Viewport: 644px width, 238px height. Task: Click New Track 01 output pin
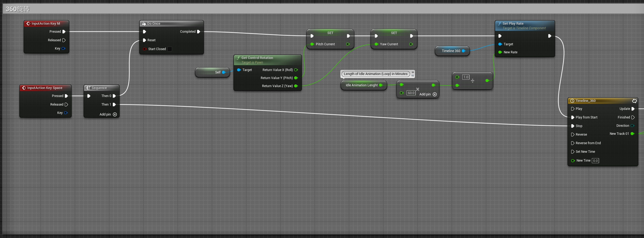[632, 134]
